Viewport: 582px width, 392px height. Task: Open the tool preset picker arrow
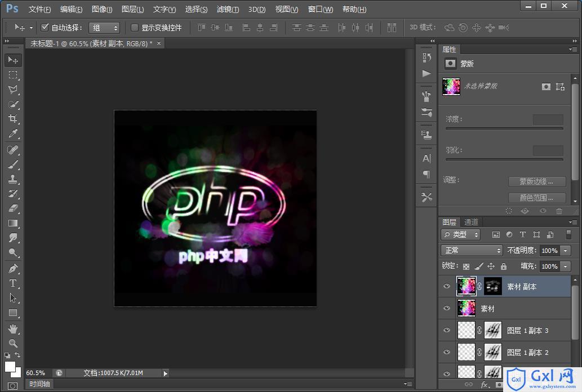(31, 28)
